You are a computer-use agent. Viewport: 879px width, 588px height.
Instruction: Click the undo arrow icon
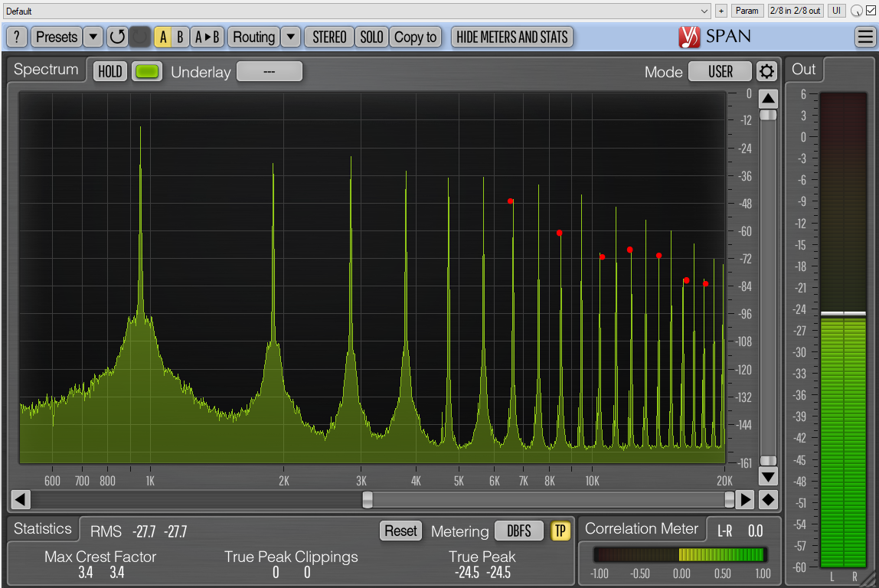coord(116,37)
